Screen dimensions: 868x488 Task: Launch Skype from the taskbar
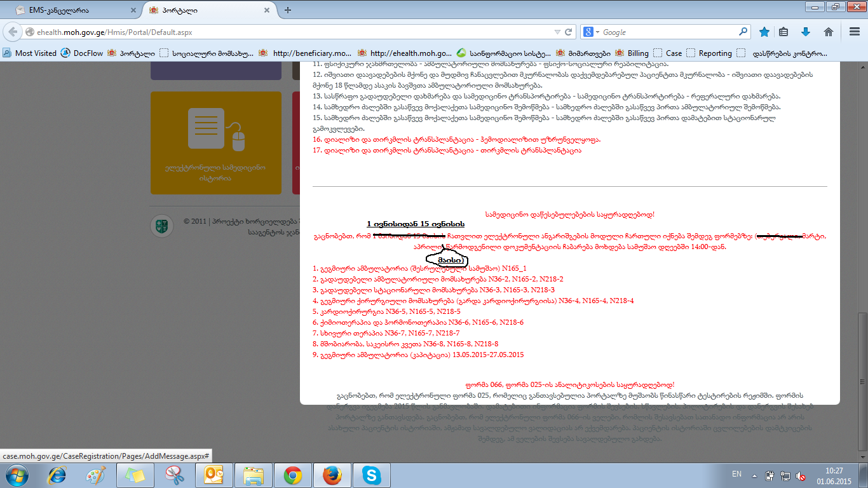(x=371, y=475)
